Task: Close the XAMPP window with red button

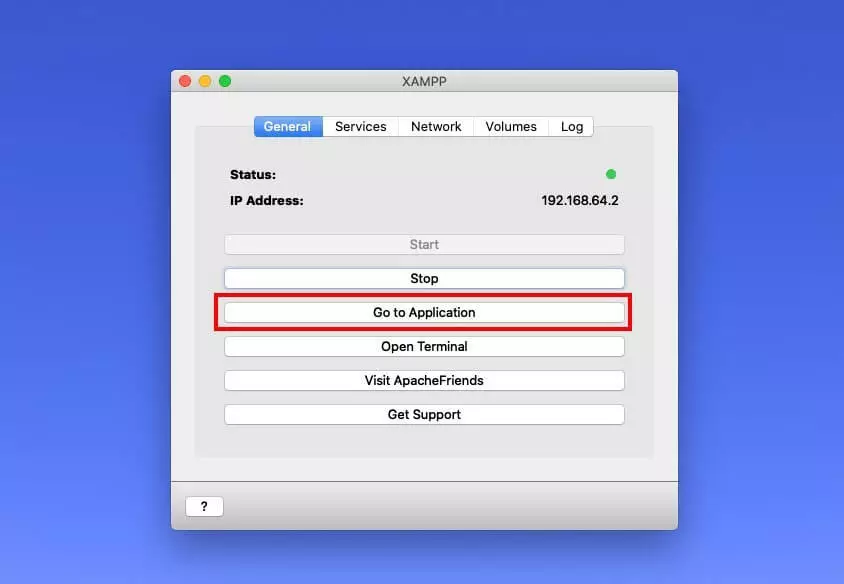Action: point(185,81)
